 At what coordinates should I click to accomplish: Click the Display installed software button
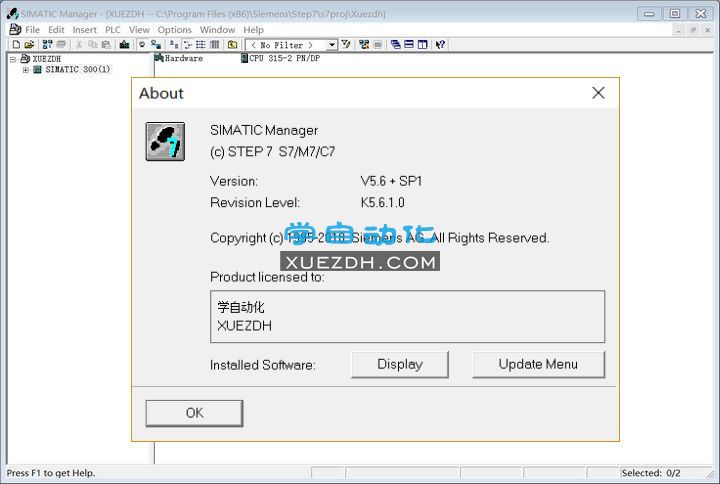[400, 365]
